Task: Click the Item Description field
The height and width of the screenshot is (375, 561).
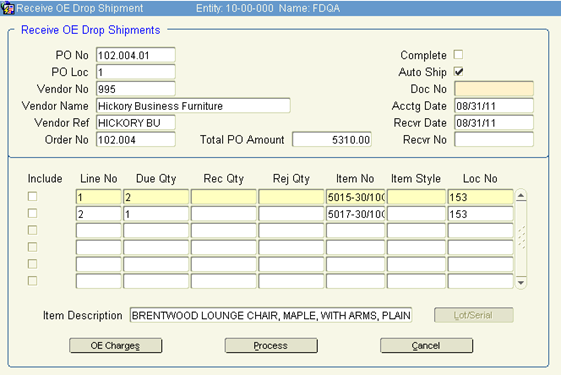Action: coord(271,315)
